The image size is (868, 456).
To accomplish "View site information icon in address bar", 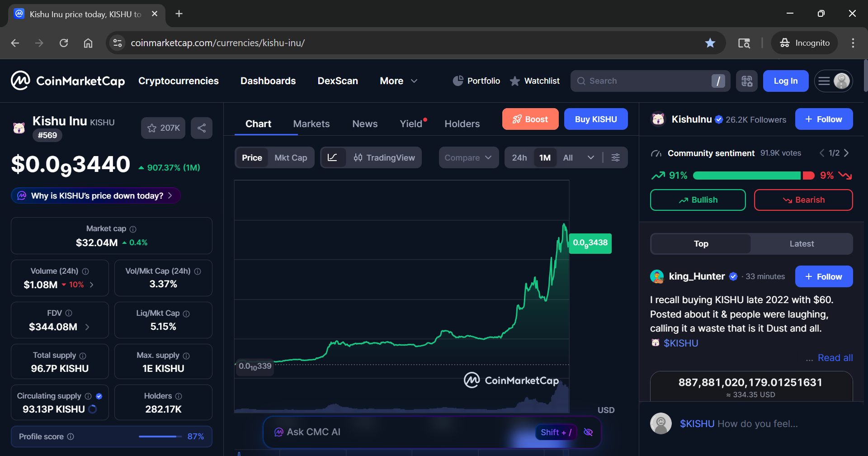I will (x=118, y=43).
